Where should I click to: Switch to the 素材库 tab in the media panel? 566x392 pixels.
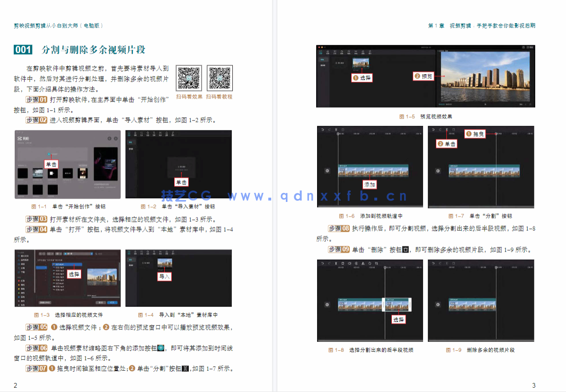[324, 65]
